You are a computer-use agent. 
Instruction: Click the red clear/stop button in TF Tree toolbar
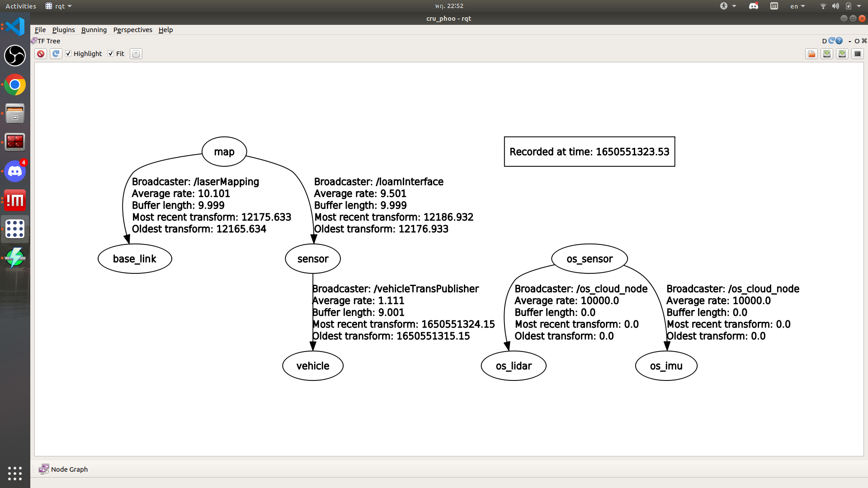click(x=41, y=54)
